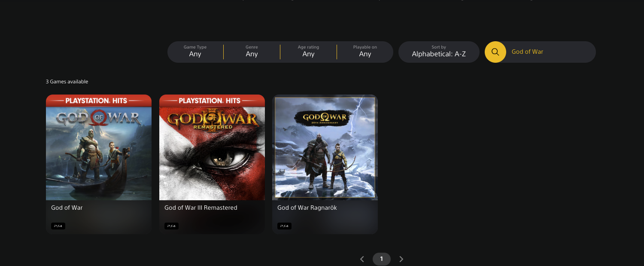Click the God of War game title

click(x=67, y=208)
